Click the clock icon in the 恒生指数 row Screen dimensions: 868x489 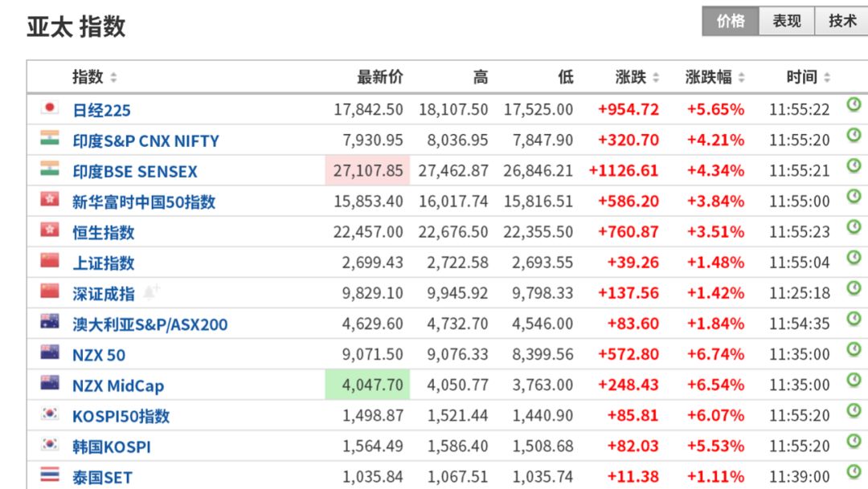[854, 227]
